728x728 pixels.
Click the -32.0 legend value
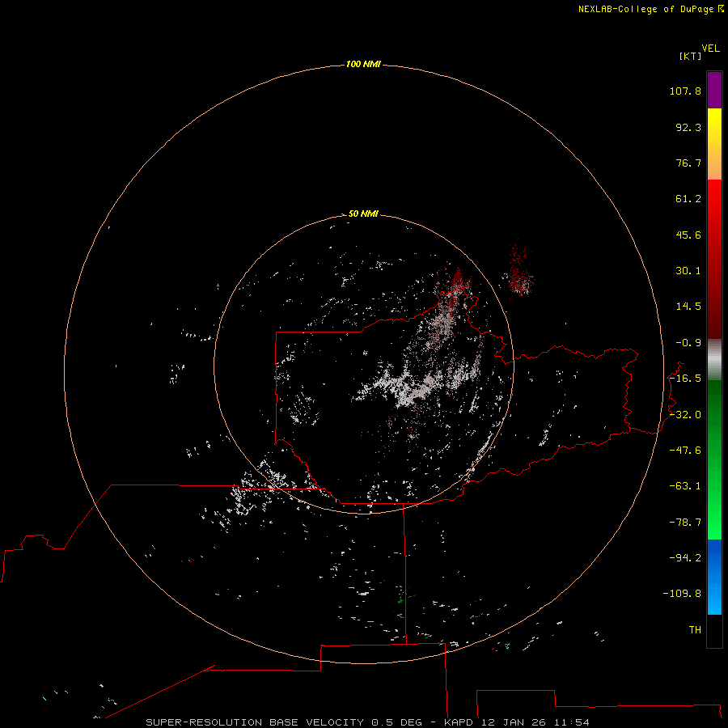coord(685,415)
